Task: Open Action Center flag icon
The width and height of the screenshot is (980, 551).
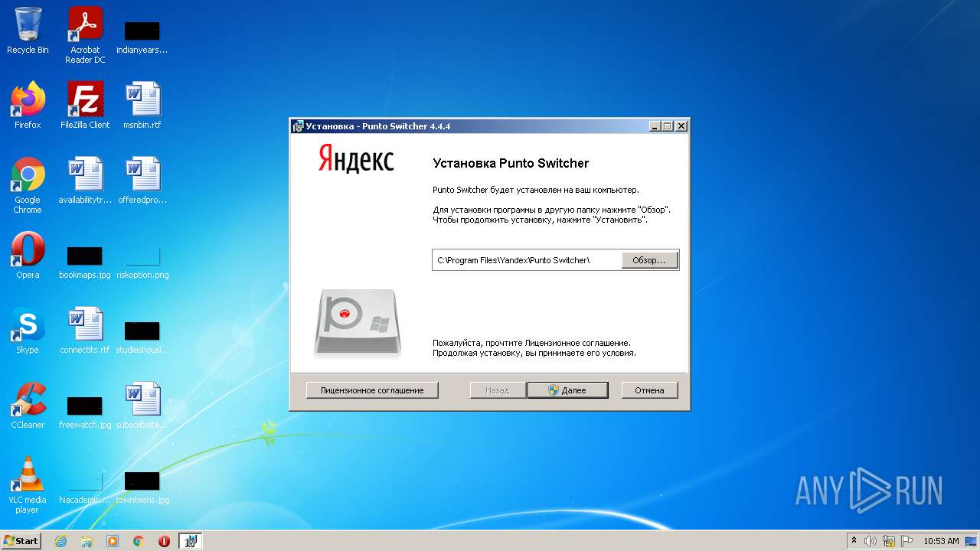Action: (x=907, y=541)
